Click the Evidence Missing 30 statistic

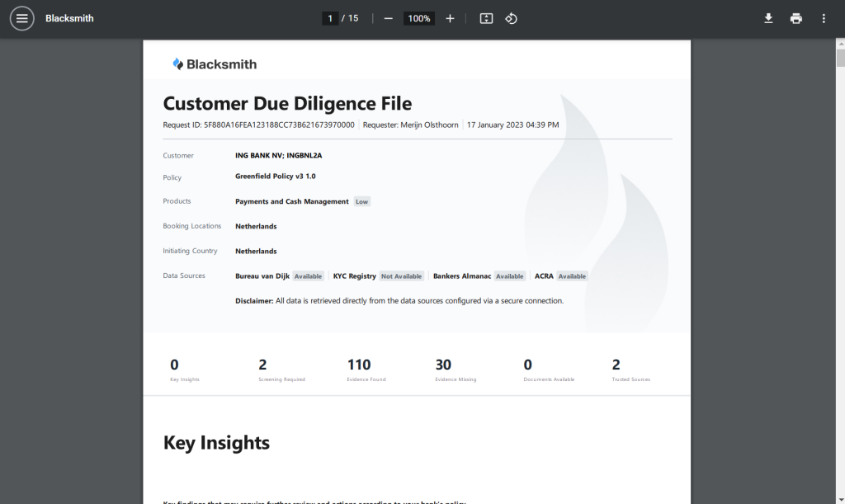[x=443, y=365]
